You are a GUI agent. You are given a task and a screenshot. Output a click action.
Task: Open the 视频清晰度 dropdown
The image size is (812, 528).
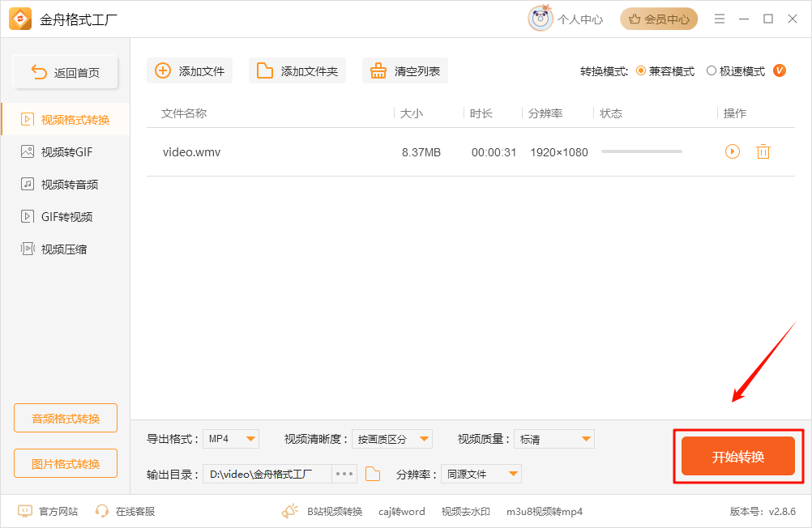(392, 439)
